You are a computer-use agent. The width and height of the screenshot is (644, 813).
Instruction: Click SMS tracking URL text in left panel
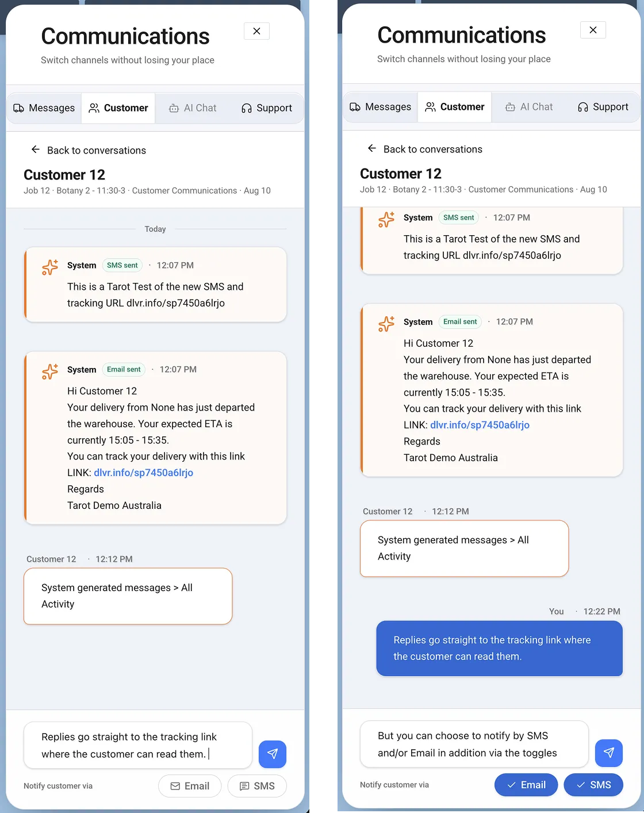tap(176, 303)
